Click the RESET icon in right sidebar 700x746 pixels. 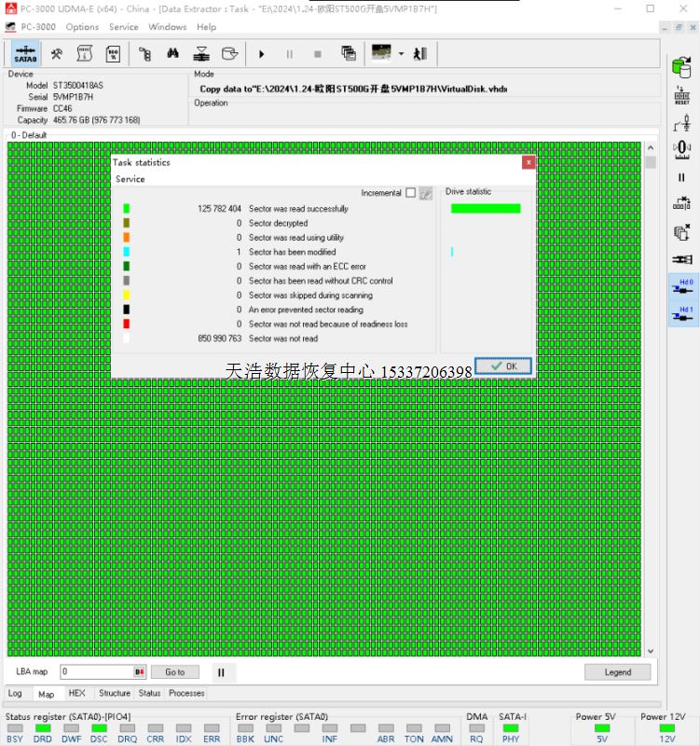pyautogui.click(x=681, y=94)
